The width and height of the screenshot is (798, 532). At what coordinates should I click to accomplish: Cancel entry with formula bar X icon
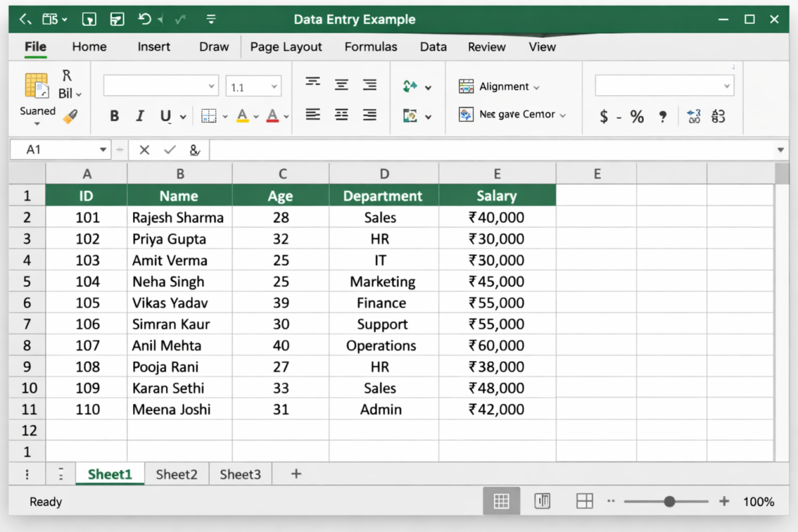click(x=144, y=150)
